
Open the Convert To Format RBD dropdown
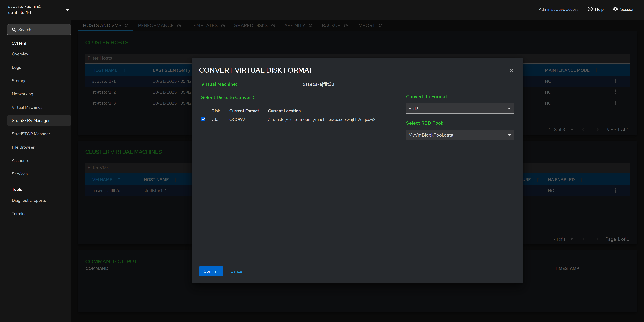pyautogui.click(x=460, y=108)
